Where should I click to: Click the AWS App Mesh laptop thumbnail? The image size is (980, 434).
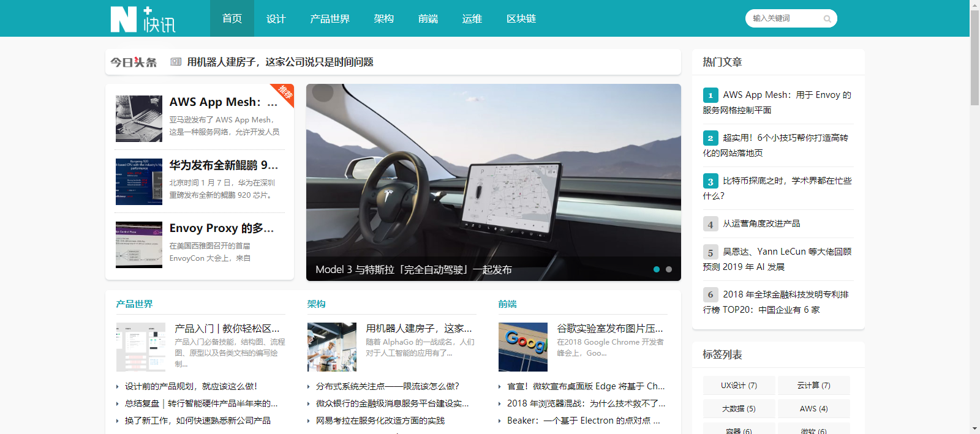pos(139,119)
